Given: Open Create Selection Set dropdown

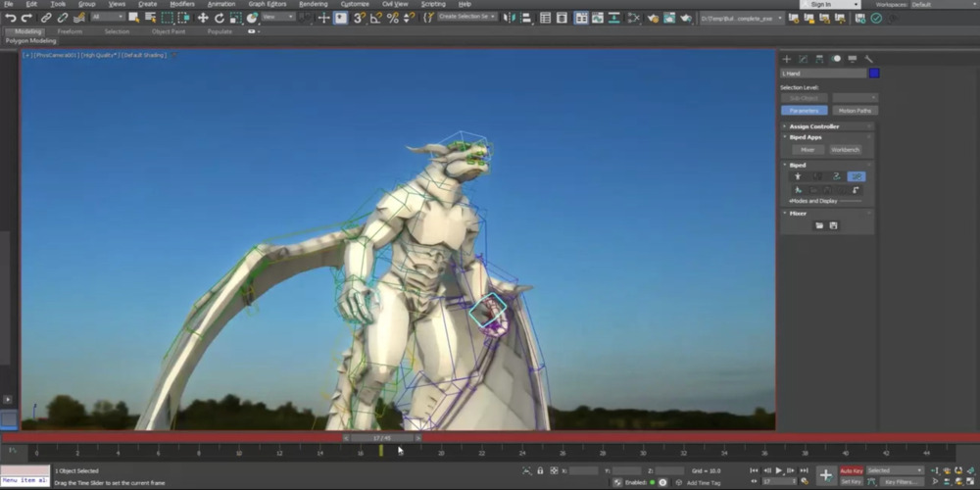Looking at the screenshot, I should click(x=467, y=17).
